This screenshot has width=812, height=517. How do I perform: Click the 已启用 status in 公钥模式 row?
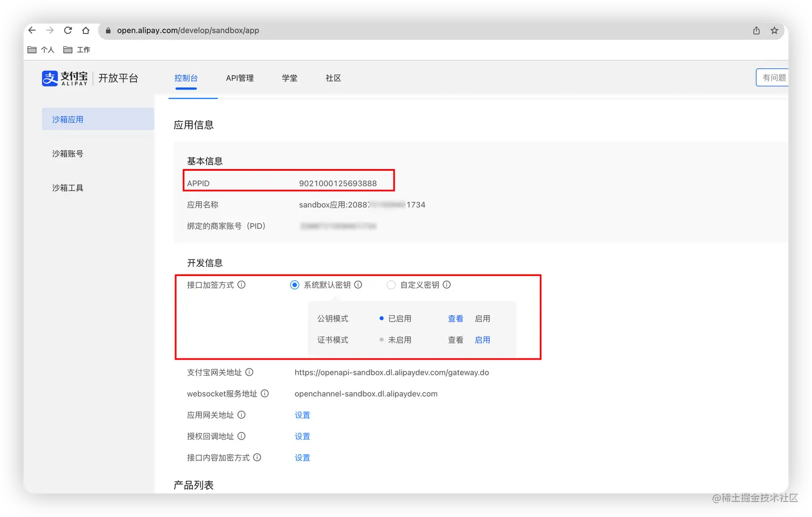click(x=400, y=319)
